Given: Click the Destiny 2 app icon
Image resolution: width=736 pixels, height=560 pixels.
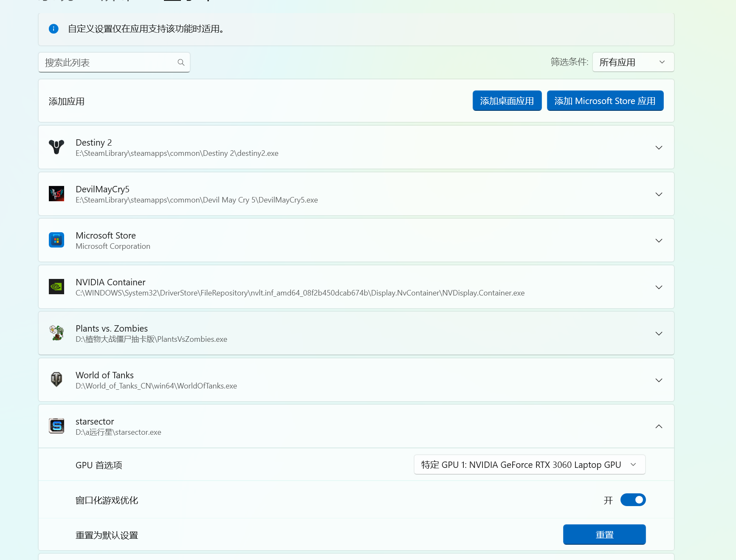Looking at the screenshot, I should click(56, 147).
